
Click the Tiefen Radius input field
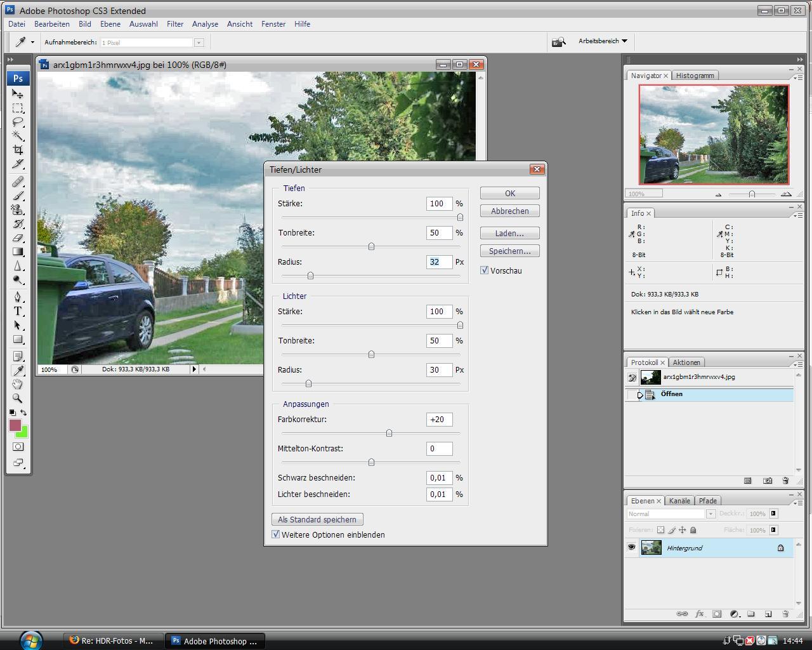click(x=438, y=262)
